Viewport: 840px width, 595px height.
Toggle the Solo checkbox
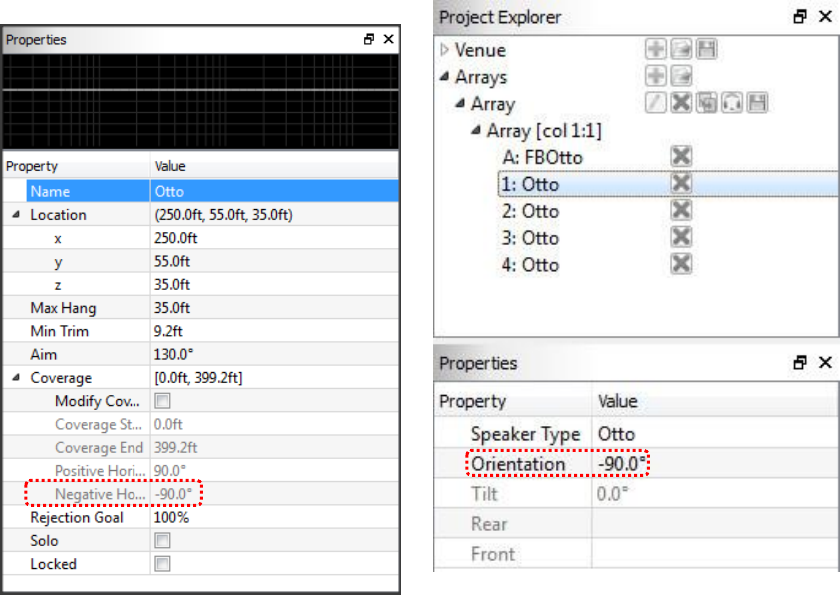pos(162,541)
